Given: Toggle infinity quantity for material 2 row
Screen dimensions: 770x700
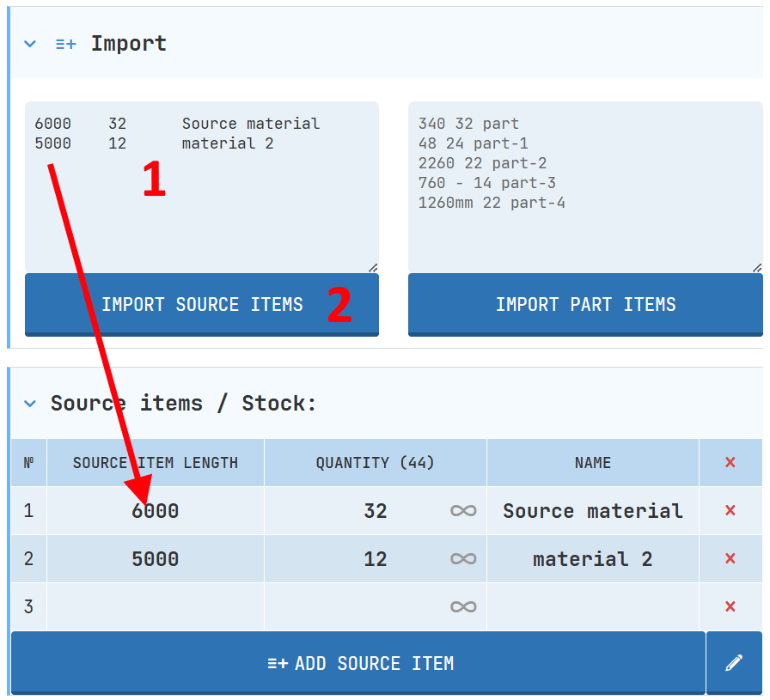Looking at the screenshot, I should point(462,559).
